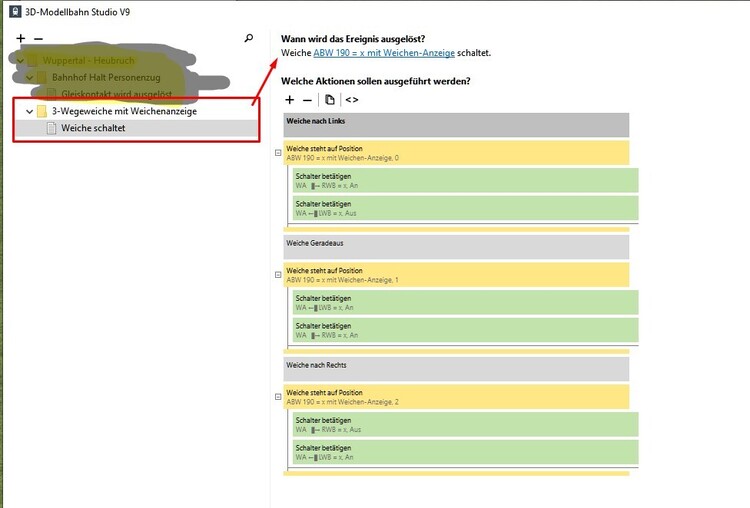The width and height of the screenshot is (750, 508).
Task: Select RWB = x, Aus action under position 2
Action: pos(465,424)
